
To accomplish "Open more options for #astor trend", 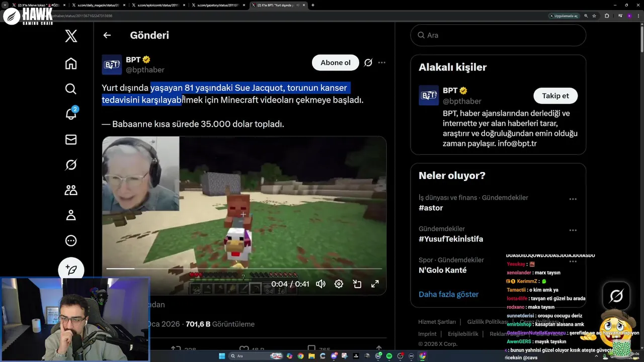I will coord(573,199).
